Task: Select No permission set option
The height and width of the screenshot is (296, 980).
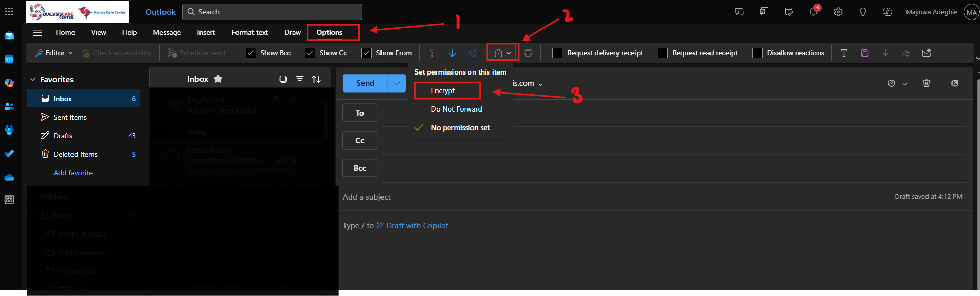Action: [461, 127]
